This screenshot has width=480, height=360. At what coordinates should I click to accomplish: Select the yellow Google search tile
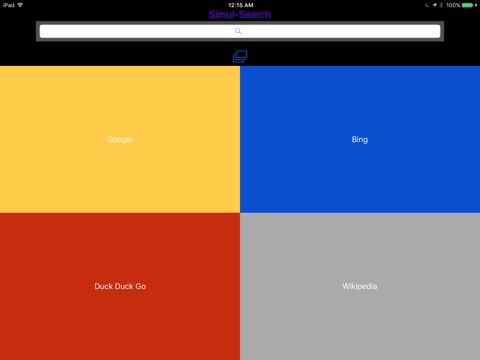(x=120, y=139)
